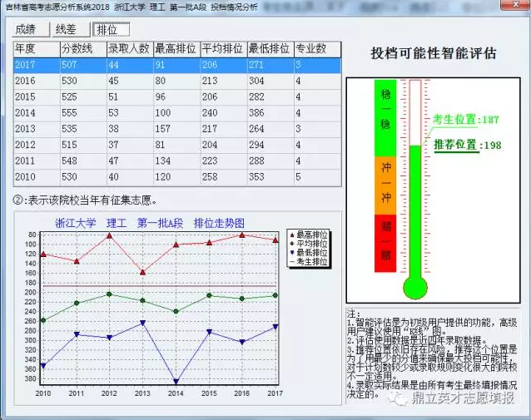Click the horizontal examinee rank line
The height and width of the screenshot is (420, 531).
tap(159, 286)
